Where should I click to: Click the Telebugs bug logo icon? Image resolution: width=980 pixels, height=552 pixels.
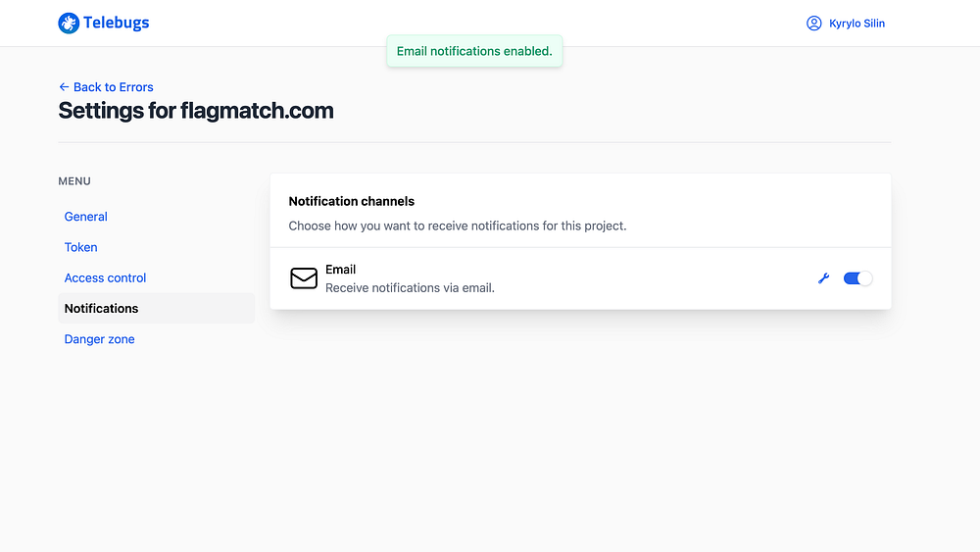[x=69, y=23]
